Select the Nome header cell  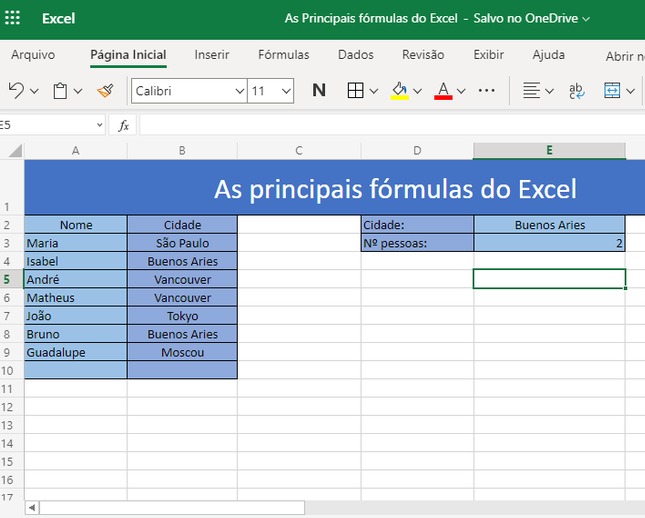coord(76,225)
